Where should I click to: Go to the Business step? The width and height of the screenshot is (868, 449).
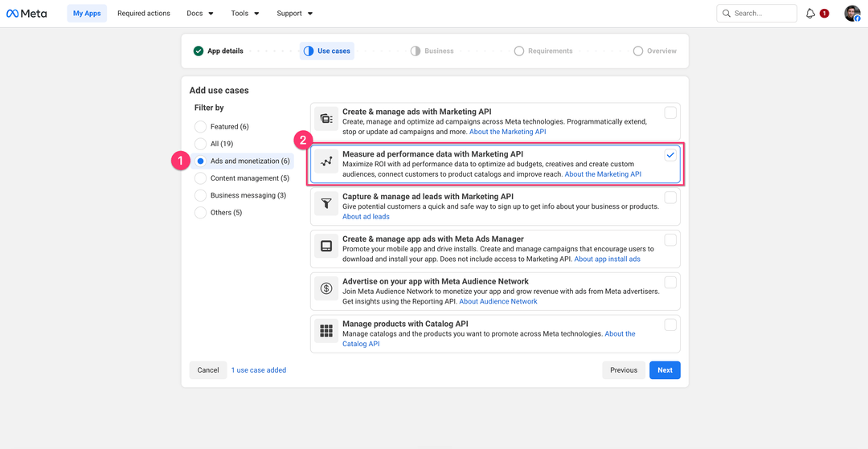click(432, 51)
